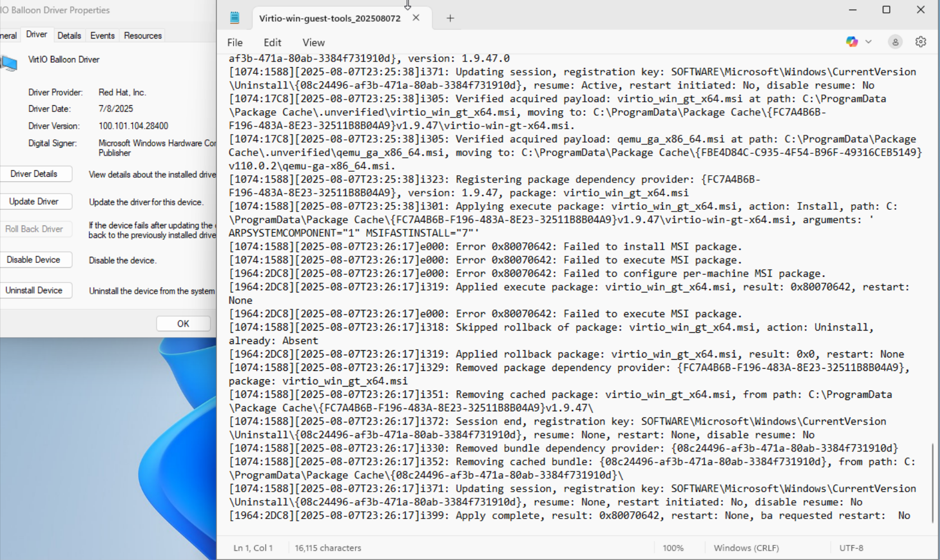
Task: Click the 100% zoom level in status bar
Action: pos(673,548)
